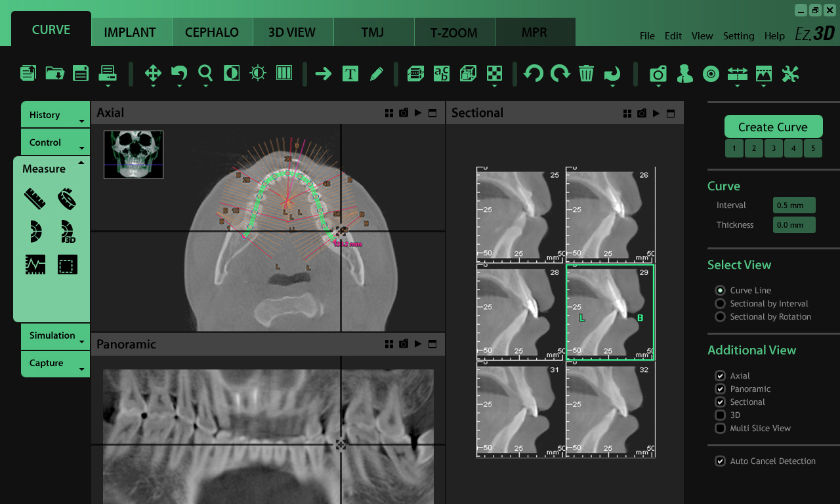The height and width of the screenshot is (504, 840).
Task: Uncheck the Sectional additional view checkbox
Action: tap(720, 402)
